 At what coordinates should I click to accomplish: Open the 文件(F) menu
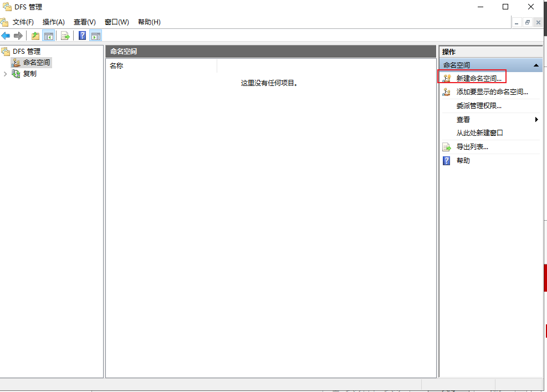click(x=23, y=22)
